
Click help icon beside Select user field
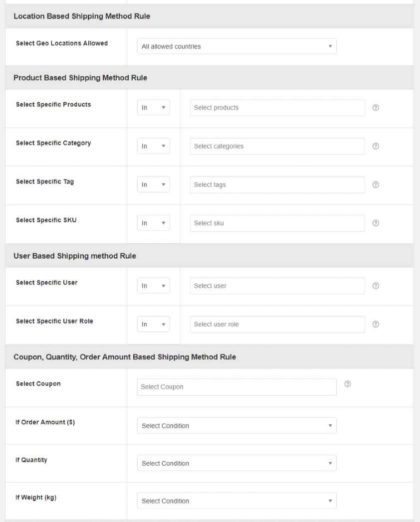tap(376, 286)
